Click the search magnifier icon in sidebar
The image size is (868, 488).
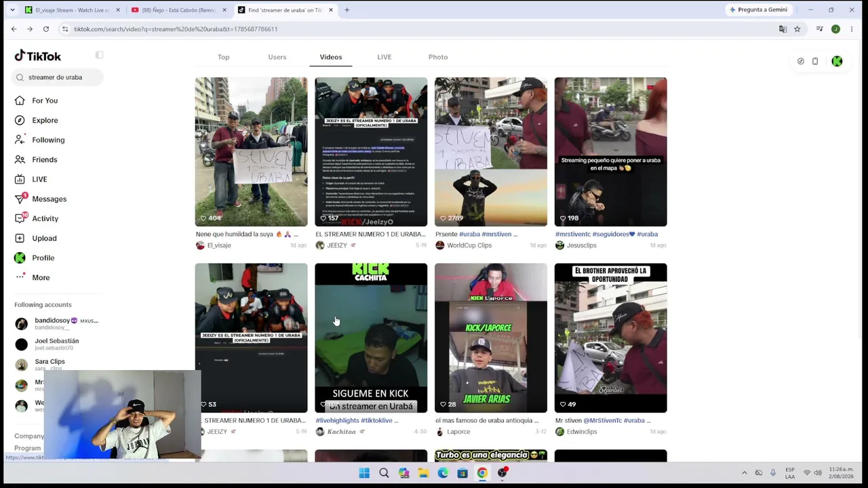pyautogui.click(x=20, y=77)
